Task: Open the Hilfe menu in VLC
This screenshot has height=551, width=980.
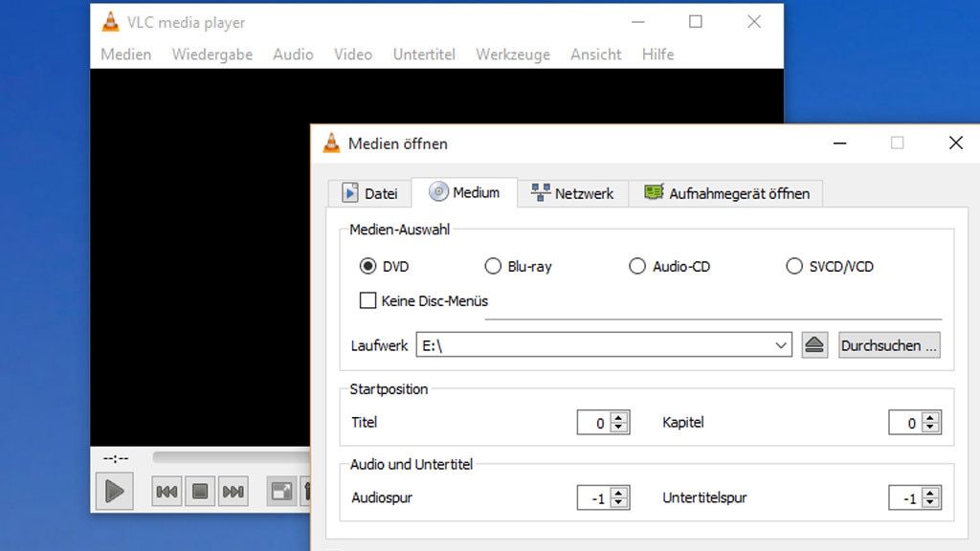Action: [657, 55]
